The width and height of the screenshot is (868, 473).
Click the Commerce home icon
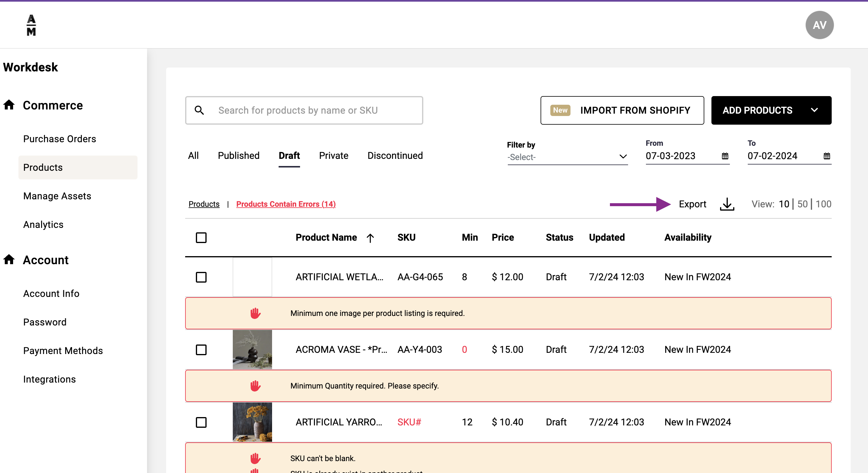[x=9, y=105]
